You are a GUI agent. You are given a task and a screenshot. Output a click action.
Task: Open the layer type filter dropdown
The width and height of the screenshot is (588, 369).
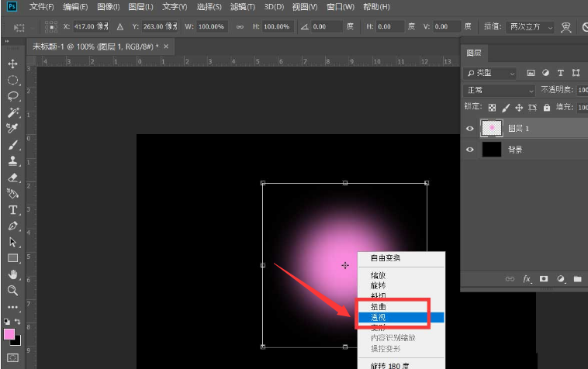click(x=490, y=73)
